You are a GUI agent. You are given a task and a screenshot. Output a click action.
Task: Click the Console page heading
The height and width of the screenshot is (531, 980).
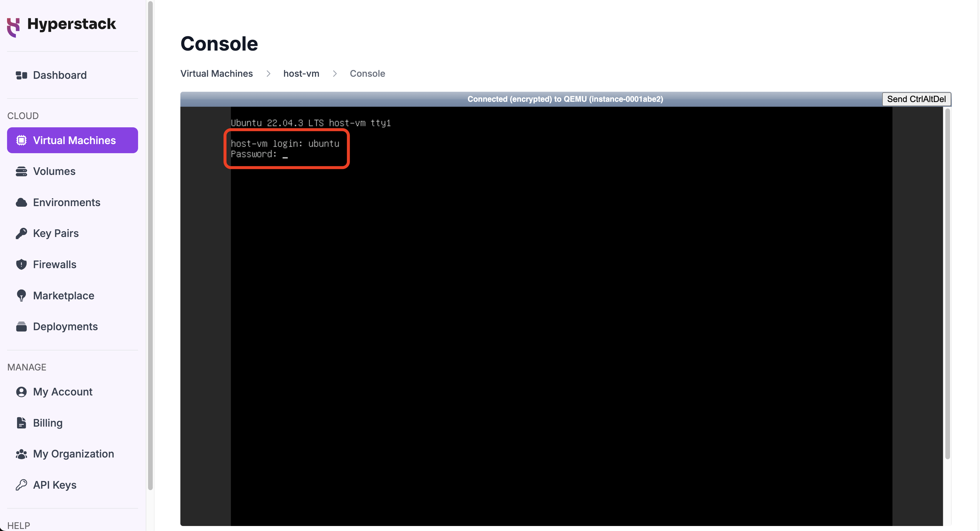219,44
